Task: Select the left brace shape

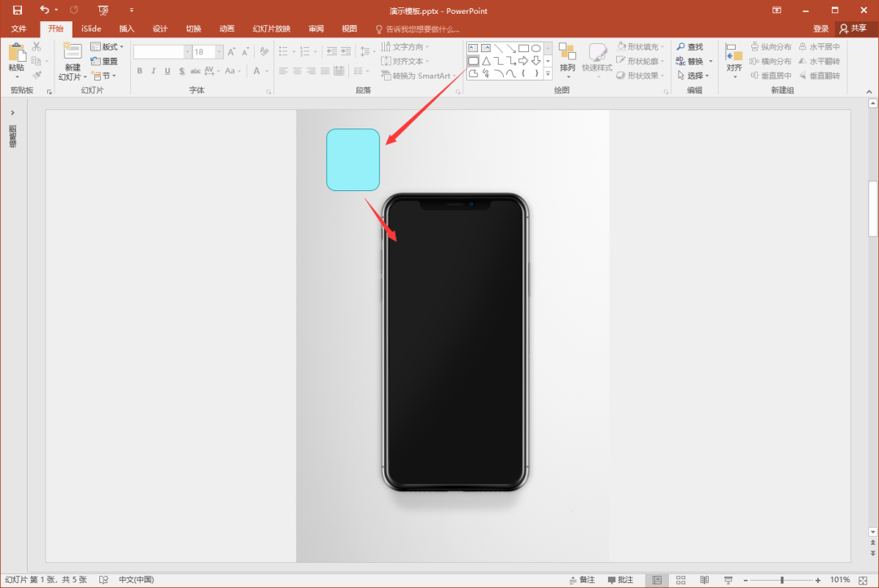Action: (x=523, y=73)
